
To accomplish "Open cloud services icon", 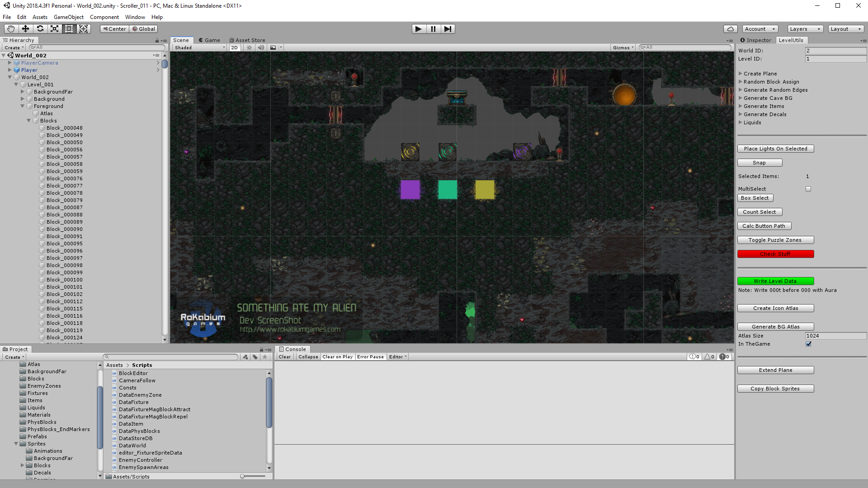I will coord(731,29).
